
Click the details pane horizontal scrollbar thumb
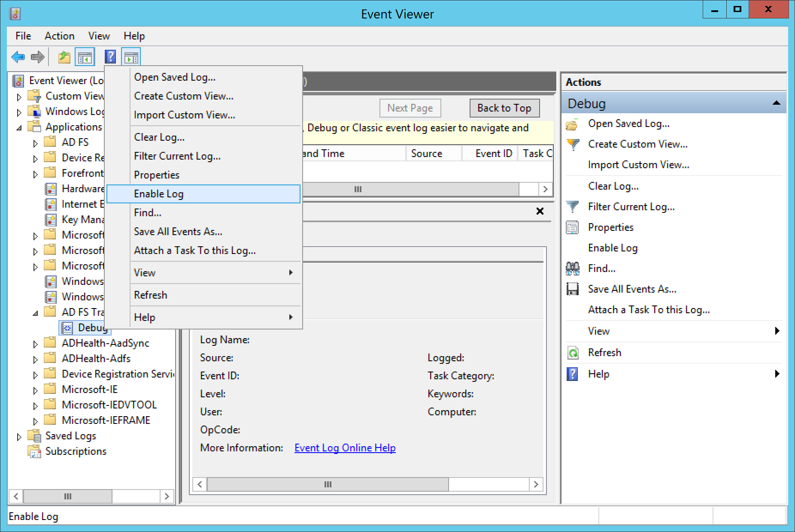[x=328, y=484]
